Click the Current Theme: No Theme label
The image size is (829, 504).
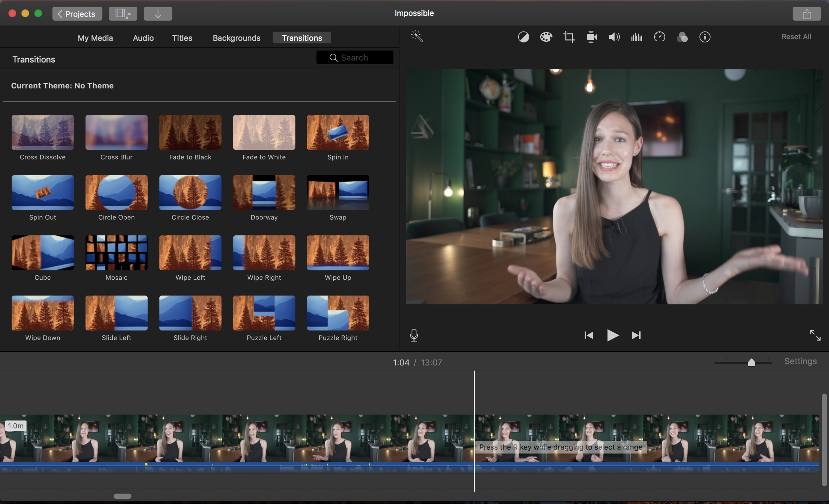point(62,85)
